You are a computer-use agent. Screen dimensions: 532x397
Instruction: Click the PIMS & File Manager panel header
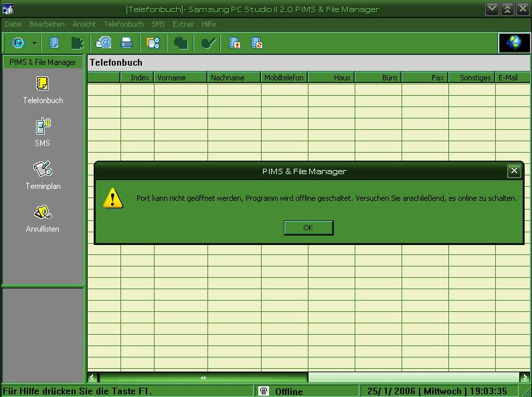point(43,62)
